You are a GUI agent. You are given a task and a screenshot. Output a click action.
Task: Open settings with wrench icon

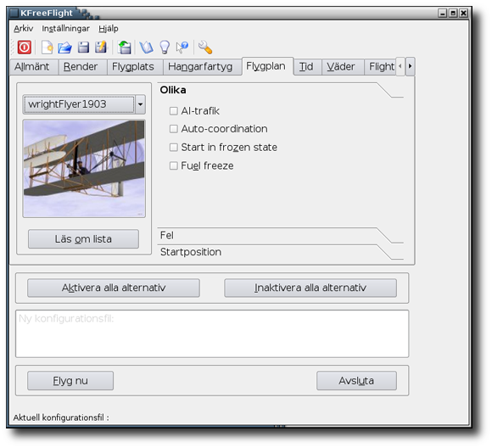(205, 48)
